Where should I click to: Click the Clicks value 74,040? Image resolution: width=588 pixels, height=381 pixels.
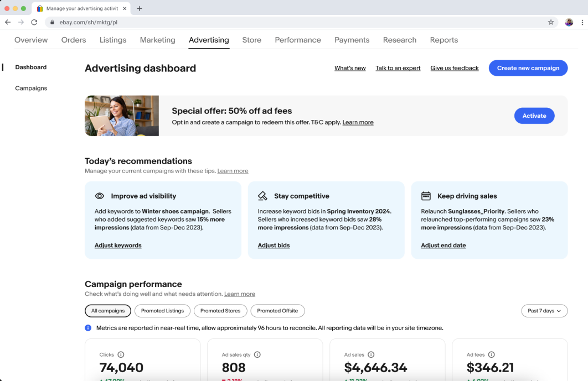(121, 368)
